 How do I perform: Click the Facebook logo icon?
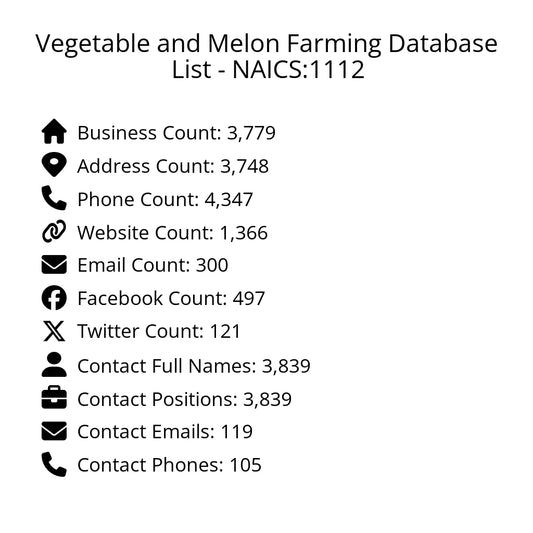54,298
